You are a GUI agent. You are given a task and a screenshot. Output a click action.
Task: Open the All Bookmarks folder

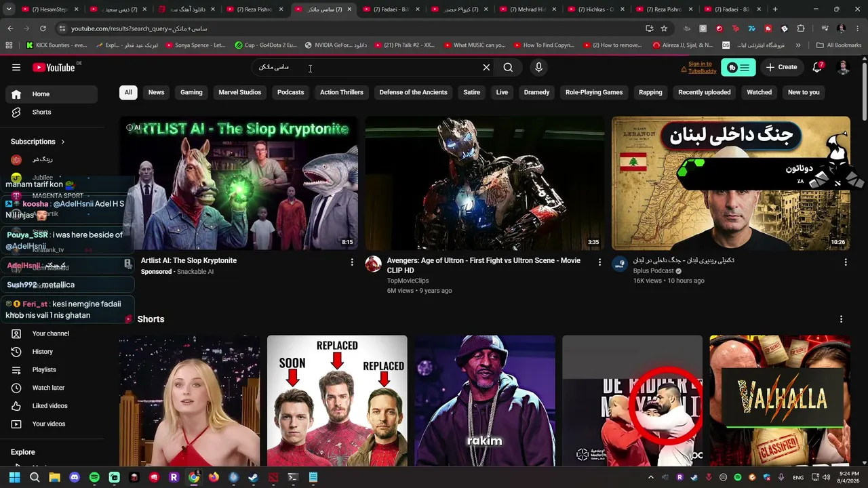[839, 45]
